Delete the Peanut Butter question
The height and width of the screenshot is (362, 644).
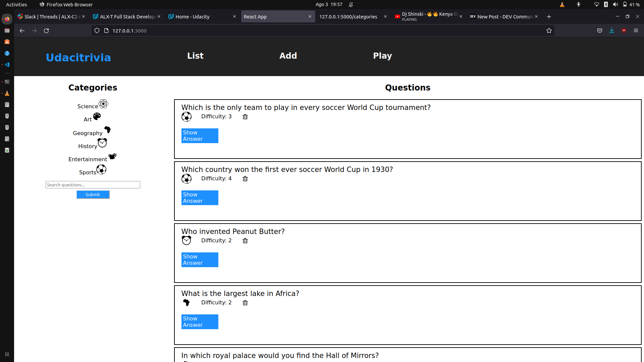pyautogui.click(x=245, y=241)
